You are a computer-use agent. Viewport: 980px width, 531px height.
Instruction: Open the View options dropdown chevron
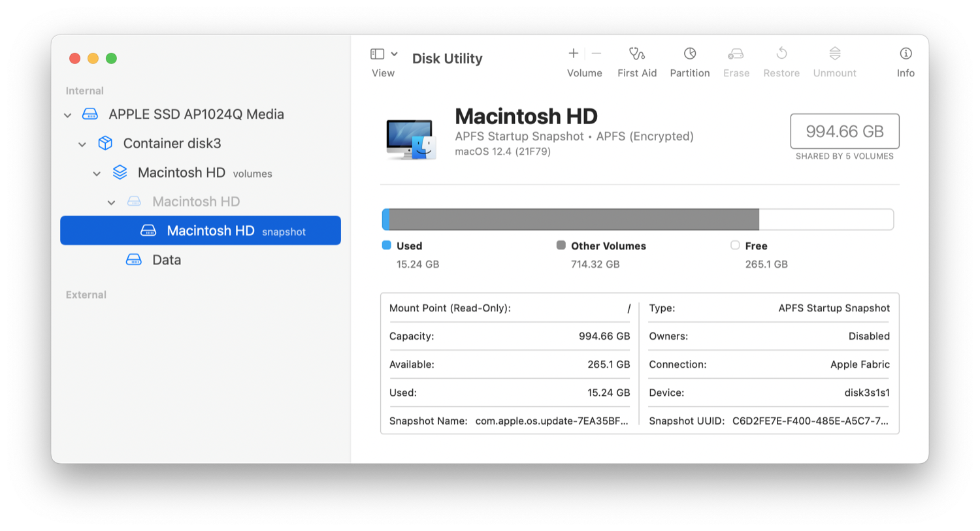tap(395, 54)
